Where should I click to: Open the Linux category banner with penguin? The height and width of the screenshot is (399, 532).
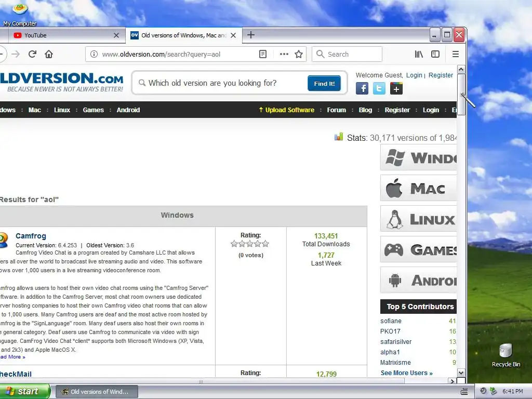click(418, 219)
